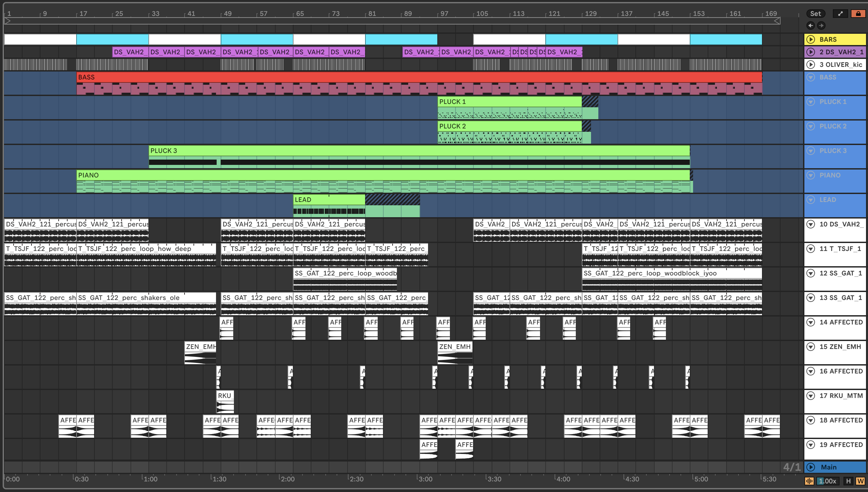This screenshot has width=868, height=492.
Task: Unfold the 3 OLIVER_kic track
Action: [810, 64]
